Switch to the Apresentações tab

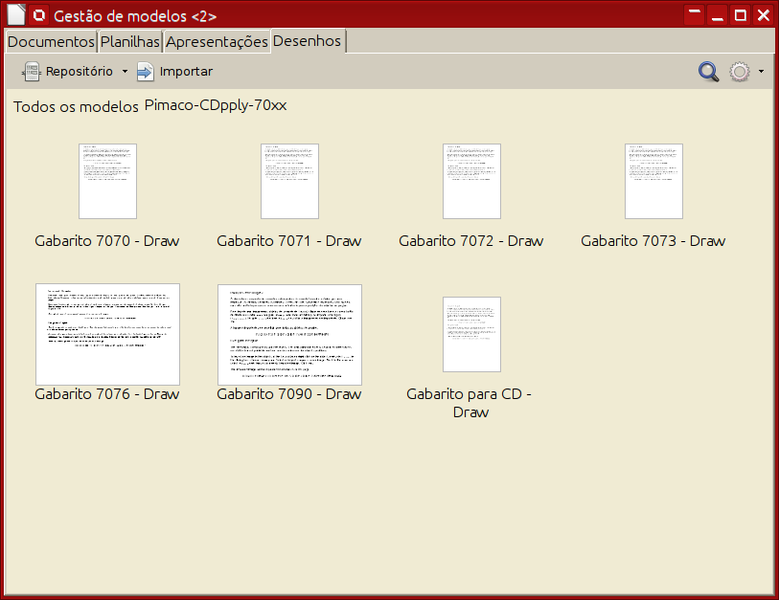click(217, 42)
